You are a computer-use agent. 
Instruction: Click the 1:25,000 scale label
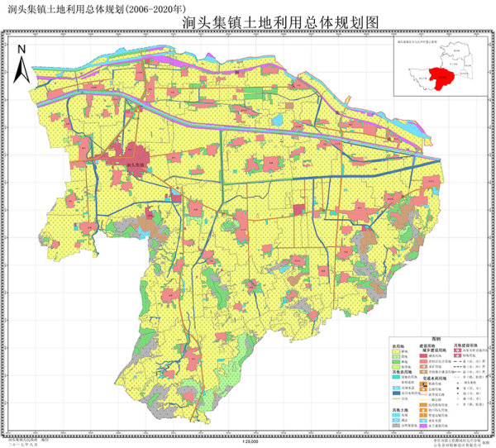[x=250, y=441]
